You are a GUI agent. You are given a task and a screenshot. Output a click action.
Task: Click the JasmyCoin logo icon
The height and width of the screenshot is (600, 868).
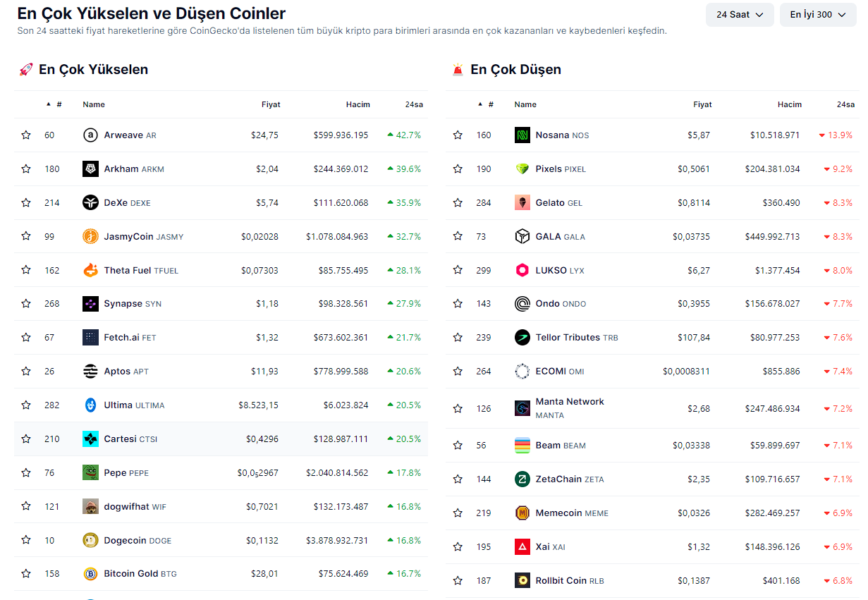[90, 236]
